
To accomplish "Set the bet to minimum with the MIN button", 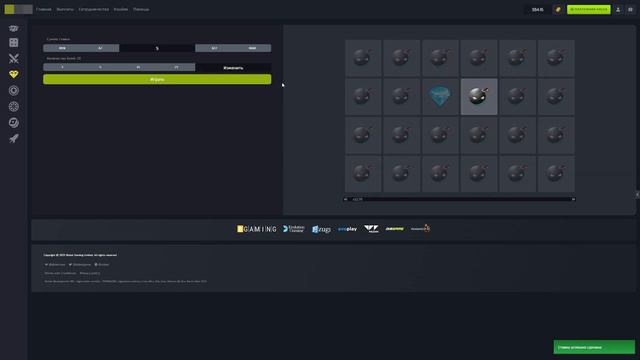I will tap(62, 48).
